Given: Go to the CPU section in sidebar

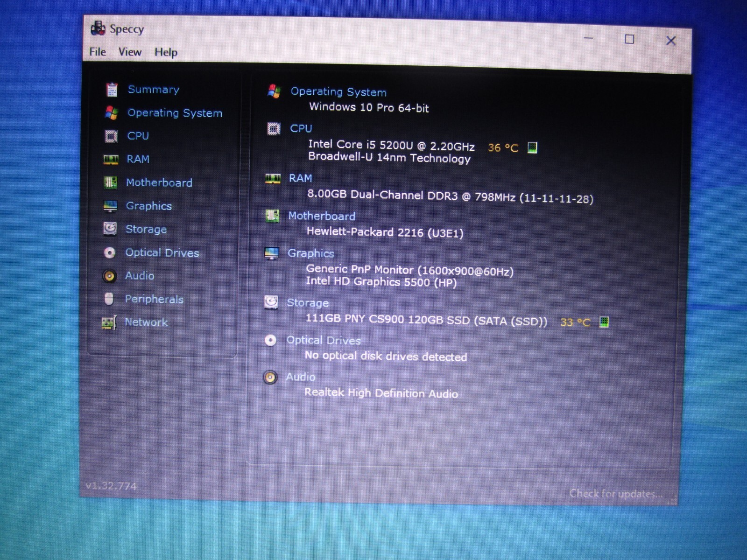Looking at the screenshot, I should point(138,136).
